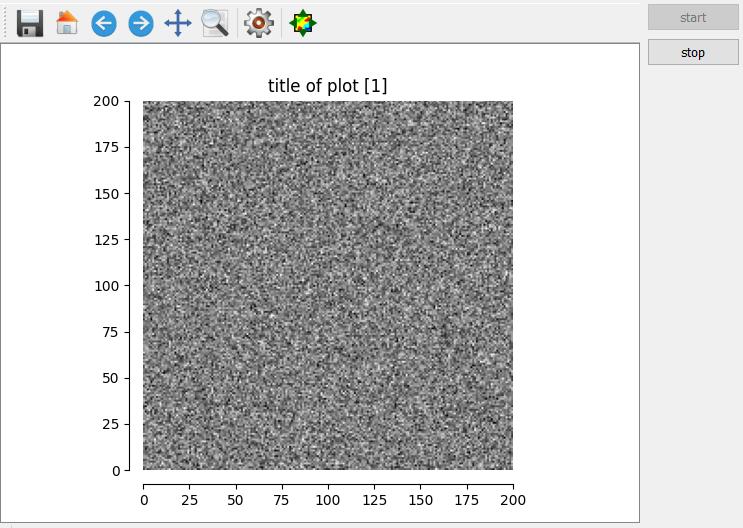Click y-axis tick label 150
This screenshot has width=743, height=528.
click(x=106, y=194)
